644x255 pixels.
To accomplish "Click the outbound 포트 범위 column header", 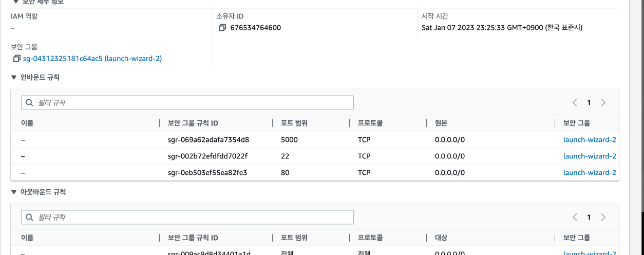I will point(294,238).
